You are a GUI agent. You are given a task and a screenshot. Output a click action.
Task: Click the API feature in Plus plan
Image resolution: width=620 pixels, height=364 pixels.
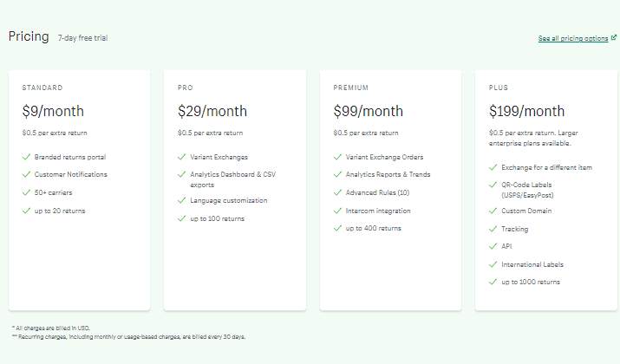[506, 246]
